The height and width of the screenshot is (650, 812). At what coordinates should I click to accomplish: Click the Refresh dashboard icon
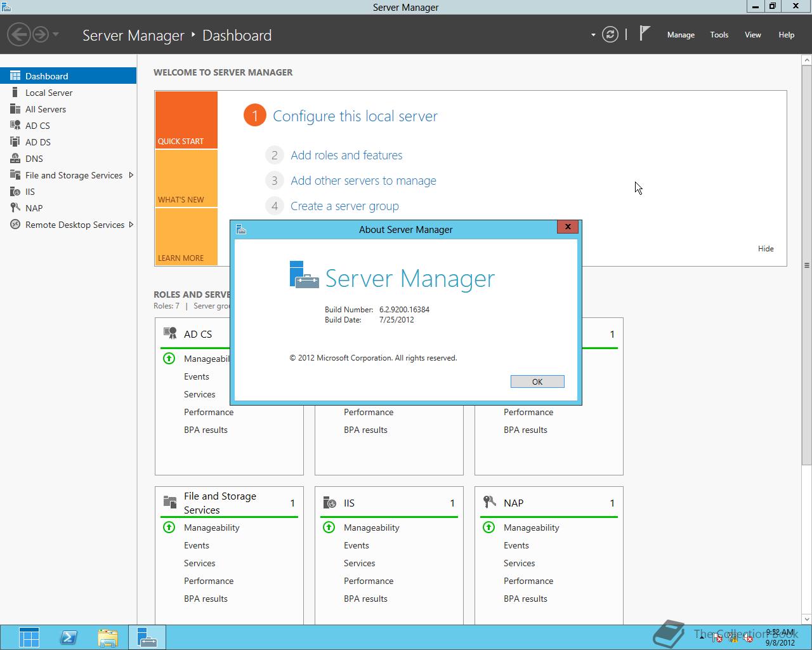[x=610, y=34]
